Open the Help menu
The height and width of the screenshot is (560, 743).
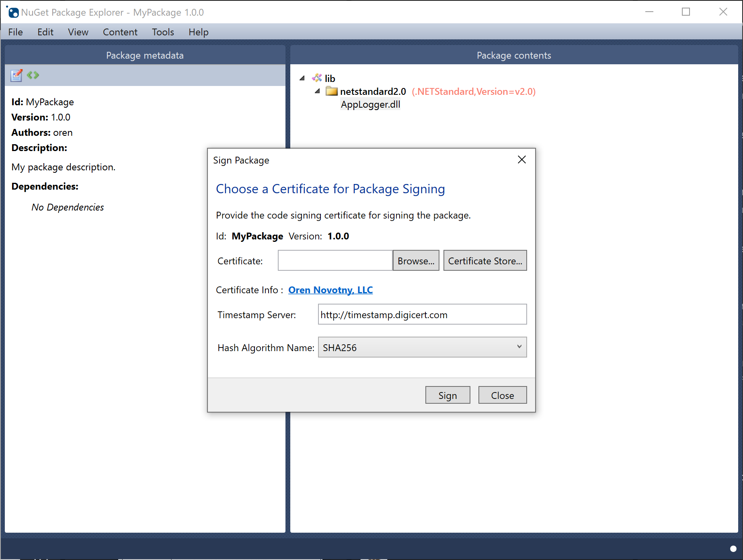[199, 32]
